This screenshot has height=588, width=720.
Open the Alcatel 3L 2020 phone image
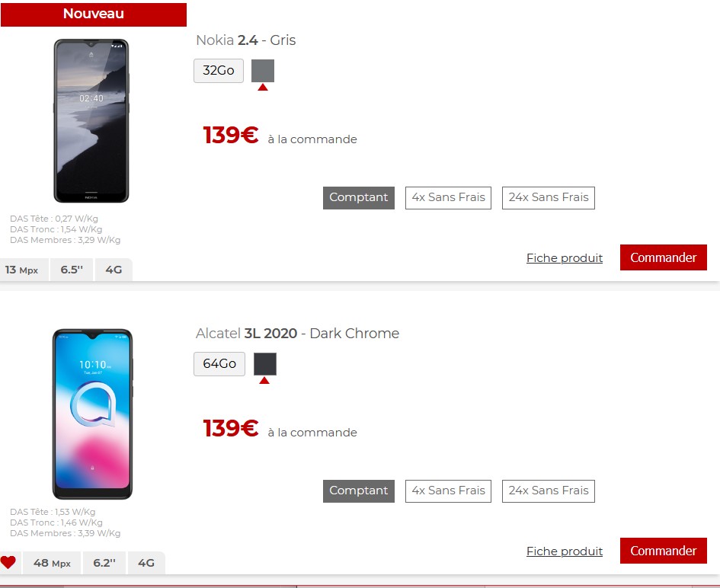pos(92,414)
